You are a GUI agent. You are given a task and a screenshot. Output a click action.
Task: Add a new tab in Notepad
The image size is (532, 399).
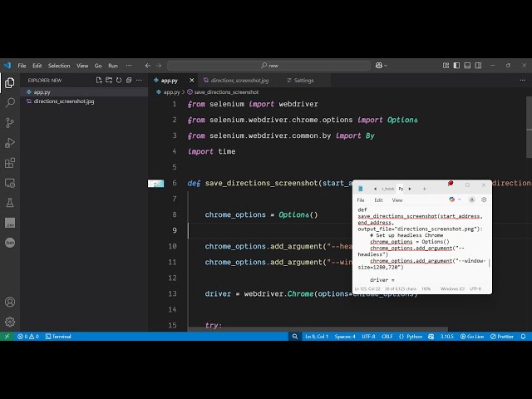(424, 189)
